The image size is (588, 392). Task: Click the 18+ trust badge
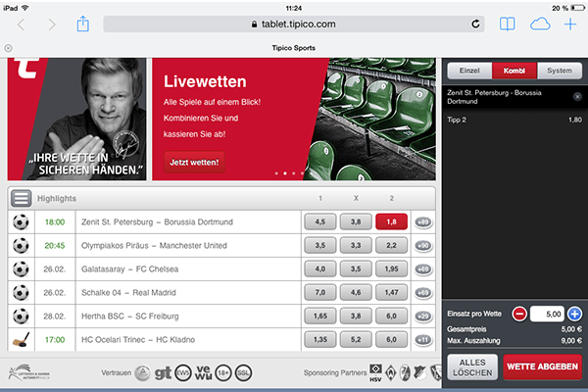point(223,372)
